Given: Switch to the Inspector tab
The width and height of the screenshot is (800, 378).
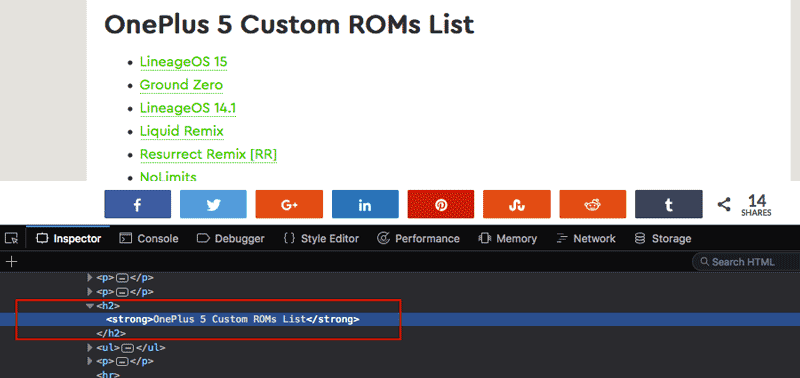Looking at the screenshot, I should coord(69,238).
